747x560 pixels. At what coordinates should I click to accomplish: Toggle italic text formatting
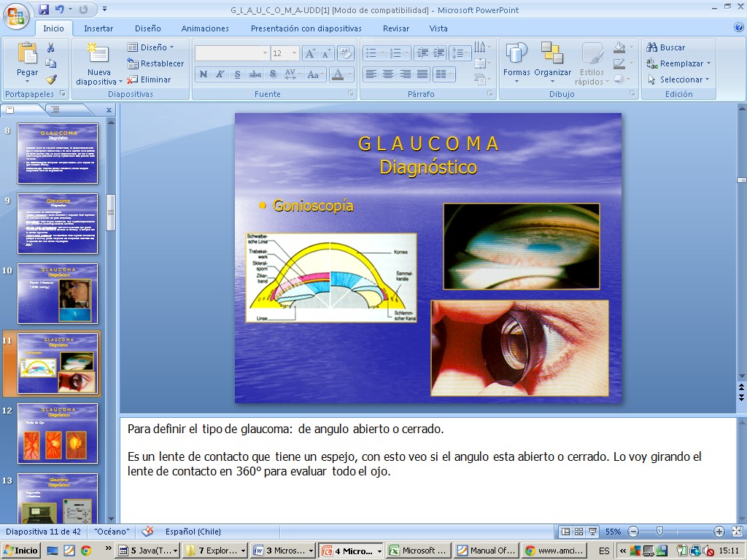click(x=220, y=74)
